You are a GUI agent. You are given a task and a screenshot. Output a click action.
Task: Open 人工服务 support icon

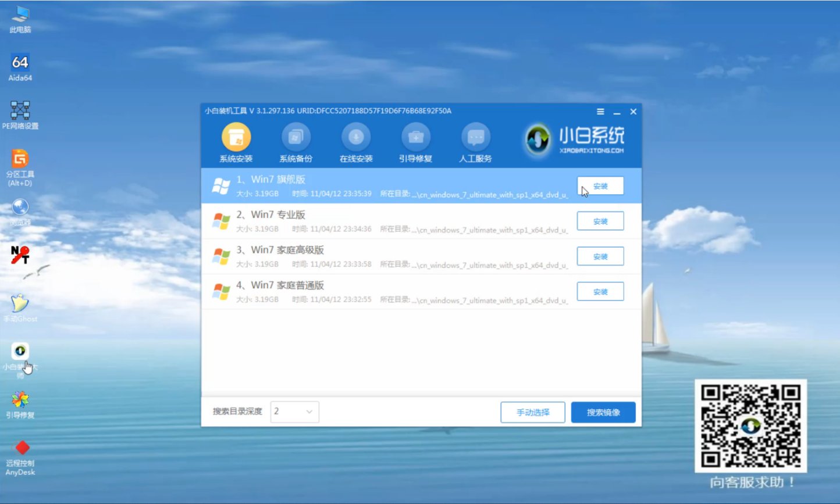coord(475,141)
